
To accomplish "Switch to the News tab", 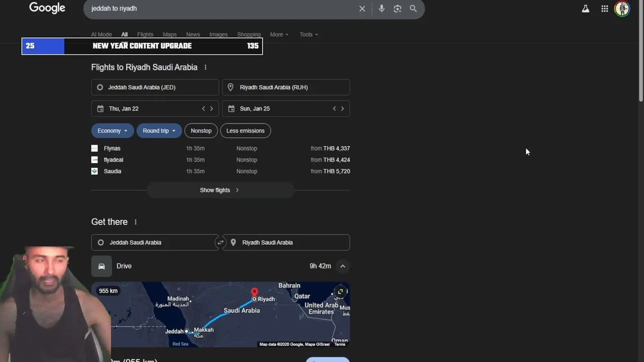I will pyautogui.click(x=193, y=35).
